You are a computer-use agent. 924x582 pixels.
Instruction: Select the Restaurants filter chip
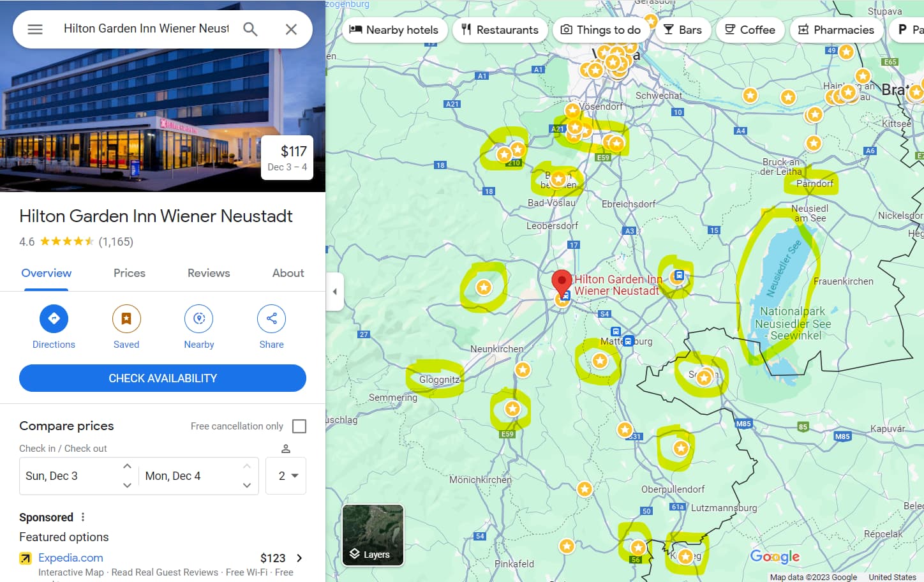[500, 30]
